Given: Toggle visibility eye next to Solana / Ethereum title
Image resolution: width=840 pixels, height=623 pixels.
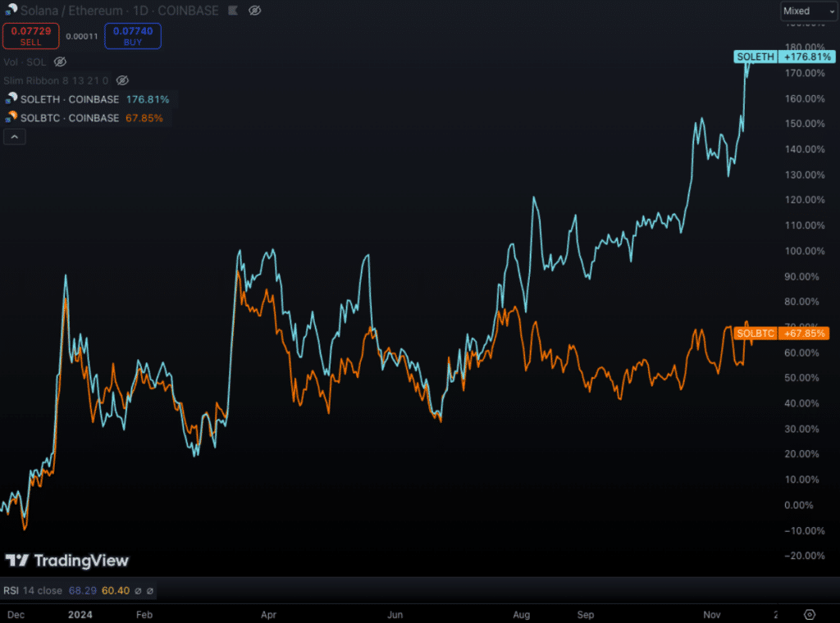Looking at the screenshot, I should pos(255,10).
